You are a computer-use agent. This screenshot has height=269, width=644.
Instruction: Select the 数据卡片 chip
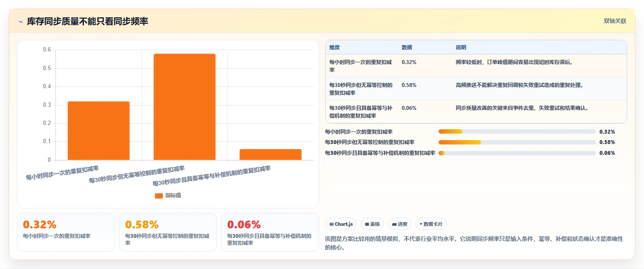point(431,224)
